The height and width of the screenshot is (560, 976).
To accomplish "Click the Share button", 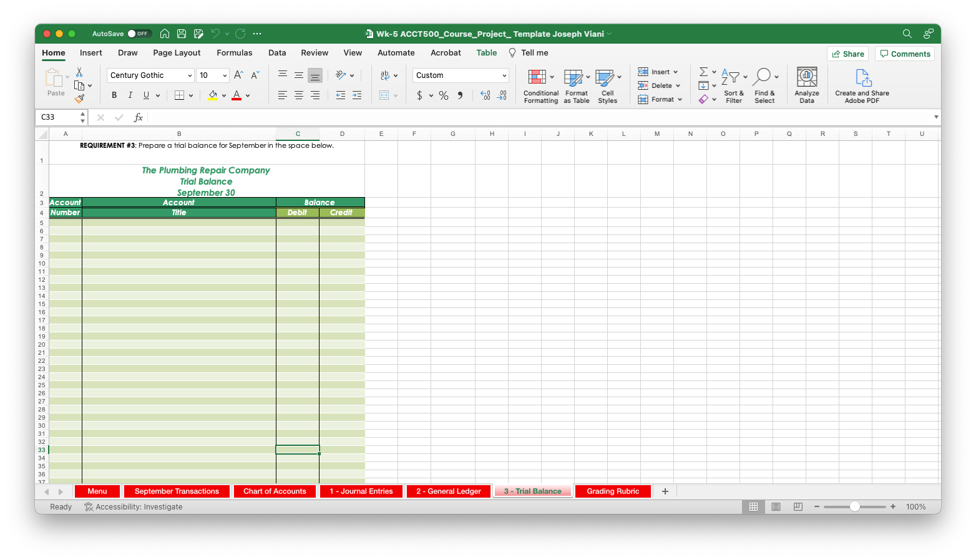I will click(x=847, y=54).
